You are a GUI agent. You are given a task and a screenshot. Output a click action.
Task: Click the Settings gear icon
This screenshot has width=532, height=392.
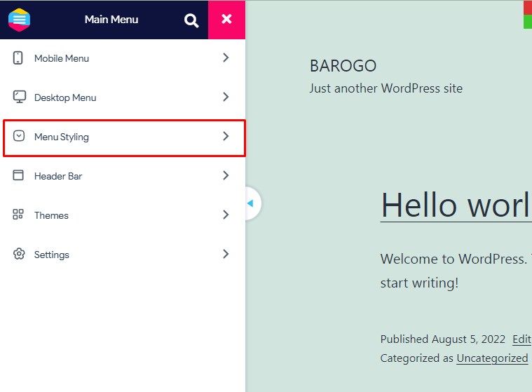(x=19, y=255)
